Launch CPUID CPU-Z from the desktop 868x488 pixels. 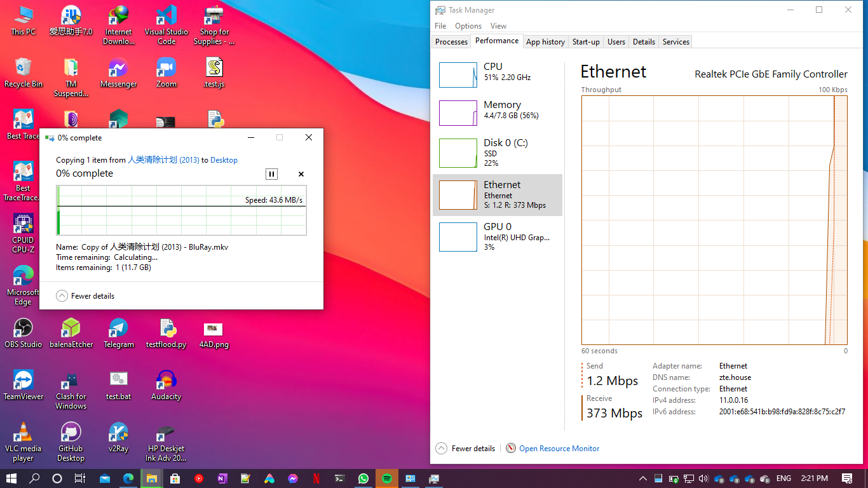tap(23, 229)
